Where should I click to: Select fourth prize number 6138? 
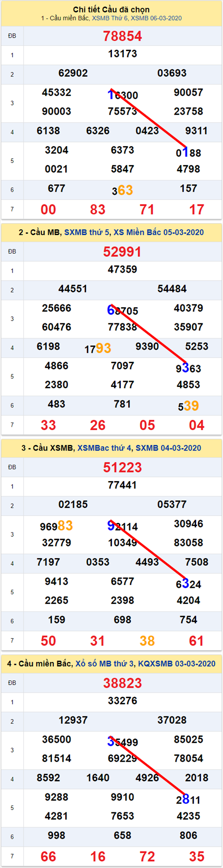click(x=48, y=131)
